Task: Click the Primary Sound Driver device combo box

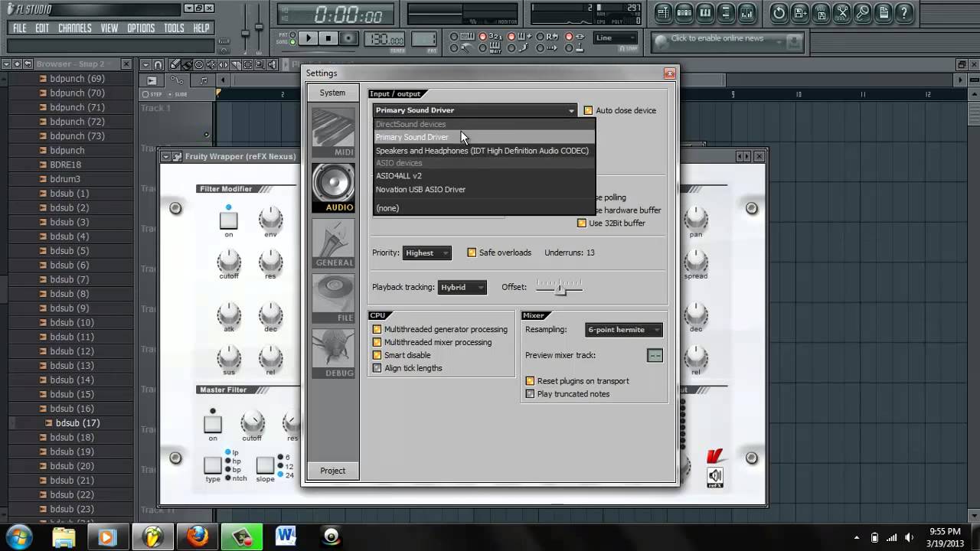Action: coord(475,110)
